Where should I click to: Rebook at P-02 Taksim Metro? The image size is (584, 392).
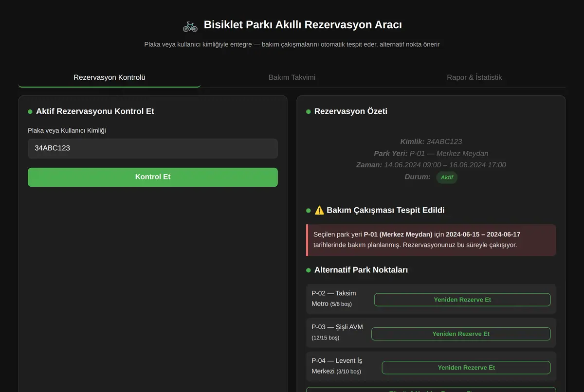[462, 300]
